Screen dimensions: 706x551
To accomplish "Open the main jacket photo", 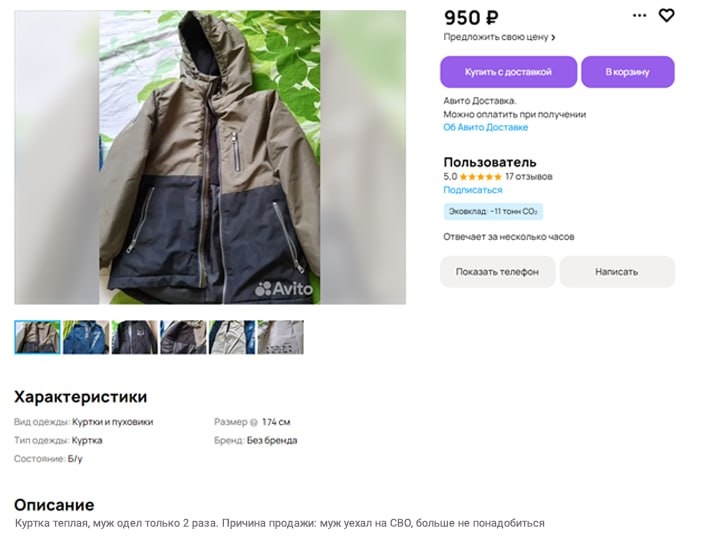I will click(x=209, y=157).
